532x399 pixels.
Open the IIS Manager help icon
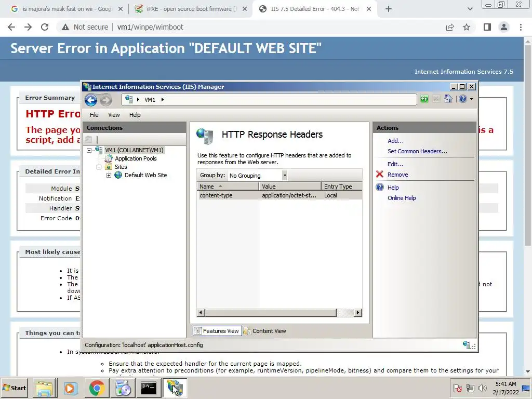tap(463, 99)
